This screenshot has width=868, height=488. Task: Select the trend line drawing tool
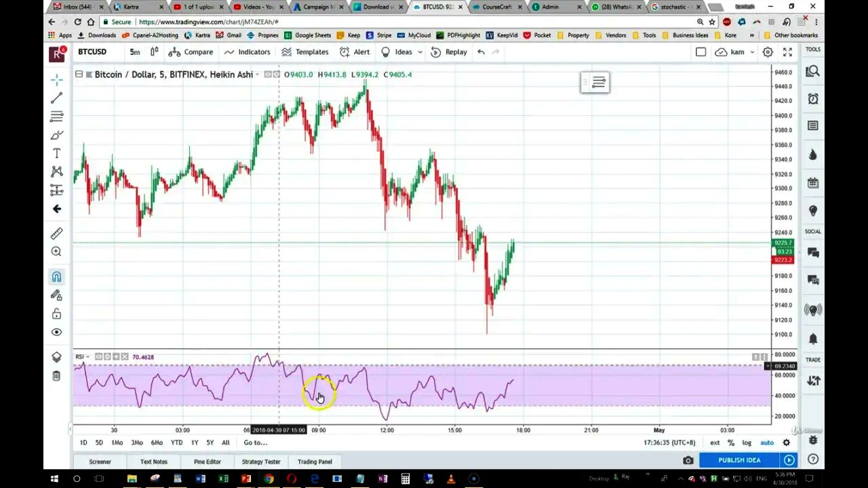click(x=56, y=98)
